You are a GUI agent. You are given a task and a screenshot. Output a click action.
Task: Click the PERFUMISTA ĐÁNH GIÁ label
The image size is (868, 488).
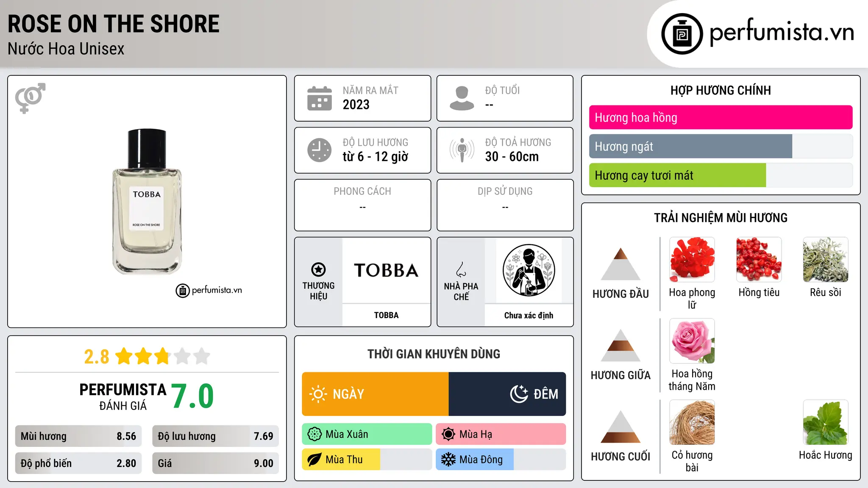click(x=123, y=396)
